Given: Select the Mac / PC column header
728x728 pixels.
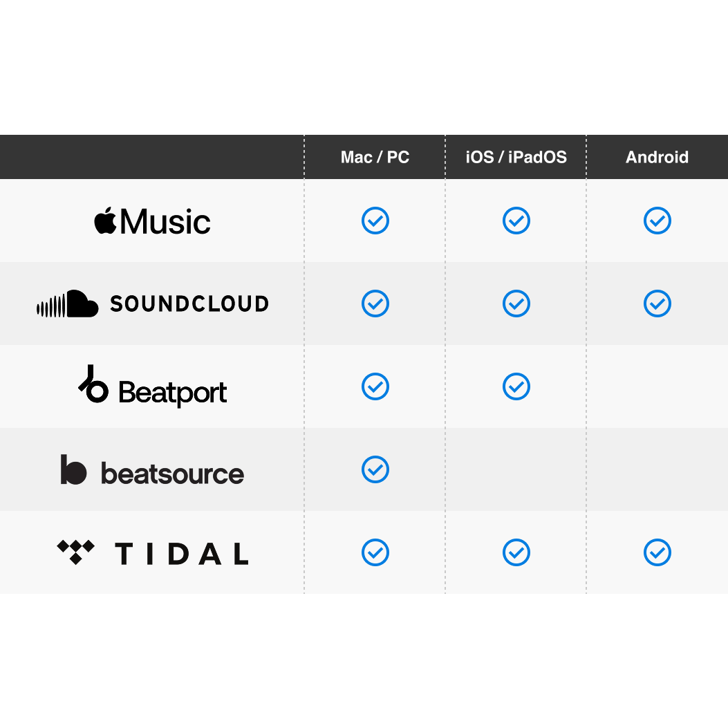Looking at the screenshot, I should pyautogui.click(x=375, y=158).
